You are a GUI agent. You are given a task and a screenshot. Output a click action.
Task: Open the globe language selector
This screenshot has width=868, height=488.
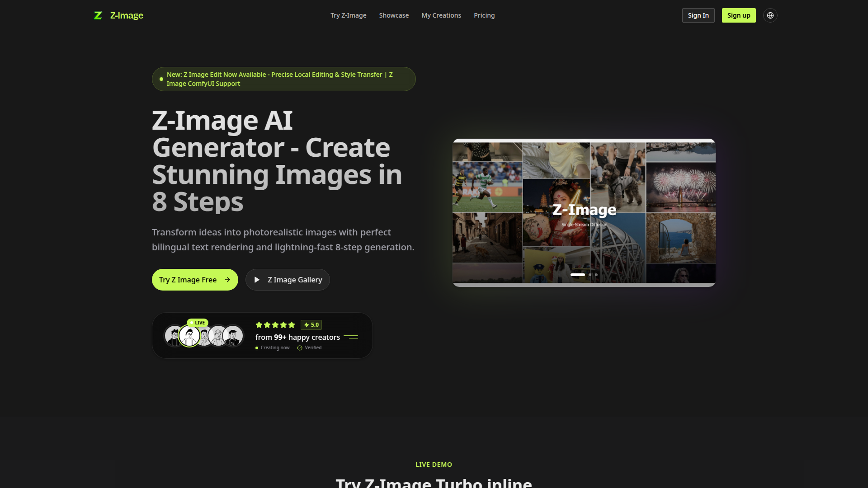point(770,15)
